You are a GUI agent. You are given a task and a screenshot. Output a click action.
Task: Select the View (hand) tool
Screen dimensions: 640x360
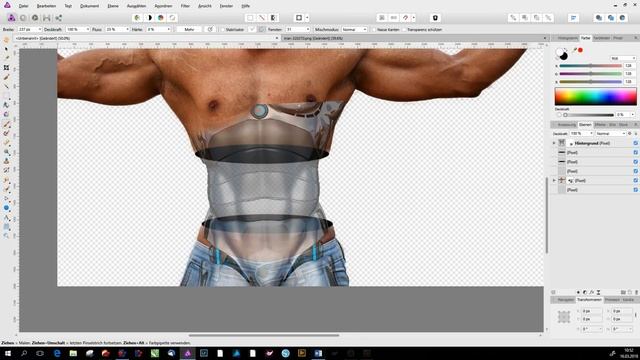pos(6,40)
